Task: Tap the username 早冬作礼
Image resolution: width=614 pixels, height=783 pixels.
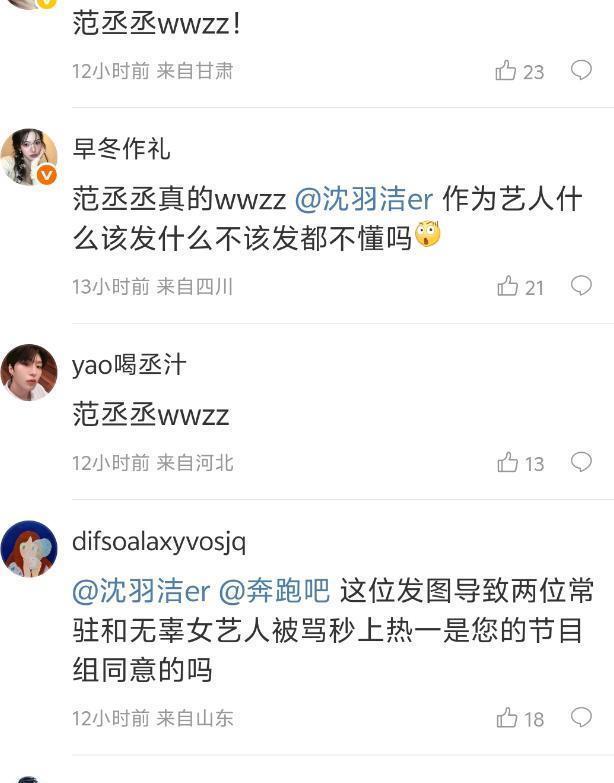Action: (121, 149)
